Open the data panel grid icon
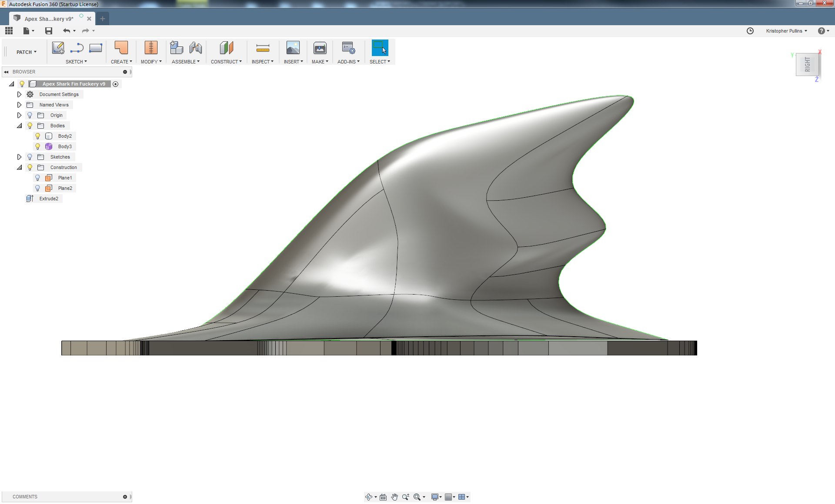Screen dimensions: 835x504 pos(9,30)
